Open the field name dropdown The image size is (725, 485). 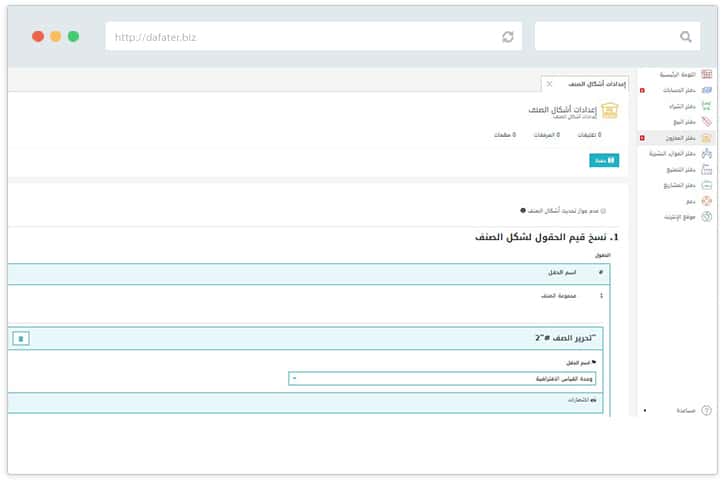[x=442, y=379]
